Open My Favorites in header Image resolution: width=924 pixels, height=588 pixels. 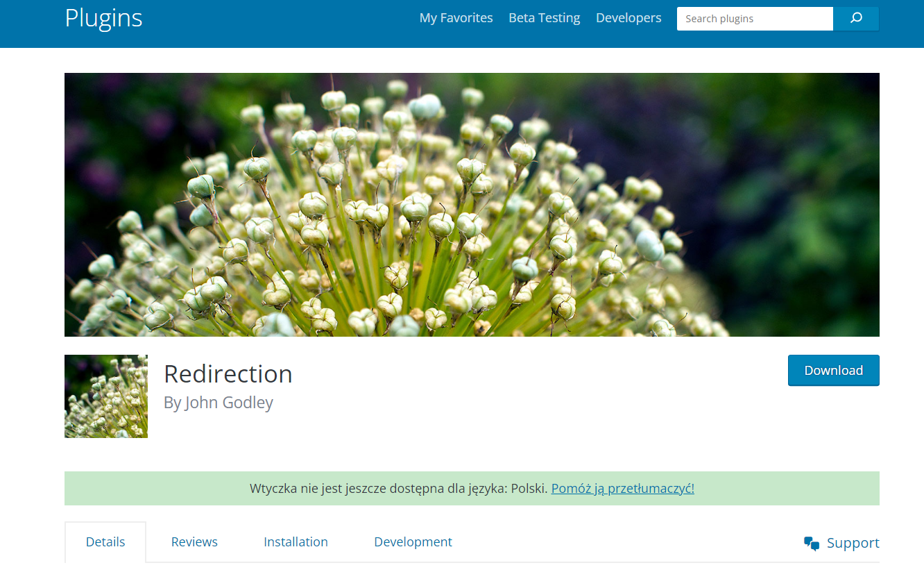(456, 18)
